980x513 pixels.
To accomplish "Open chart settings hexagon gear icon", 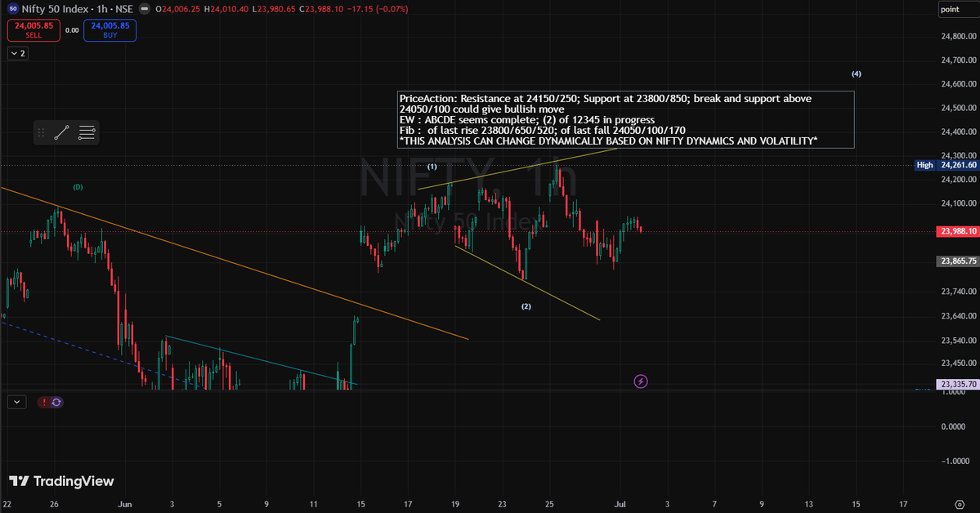I will pyautogui.click(x=960, y=504).
